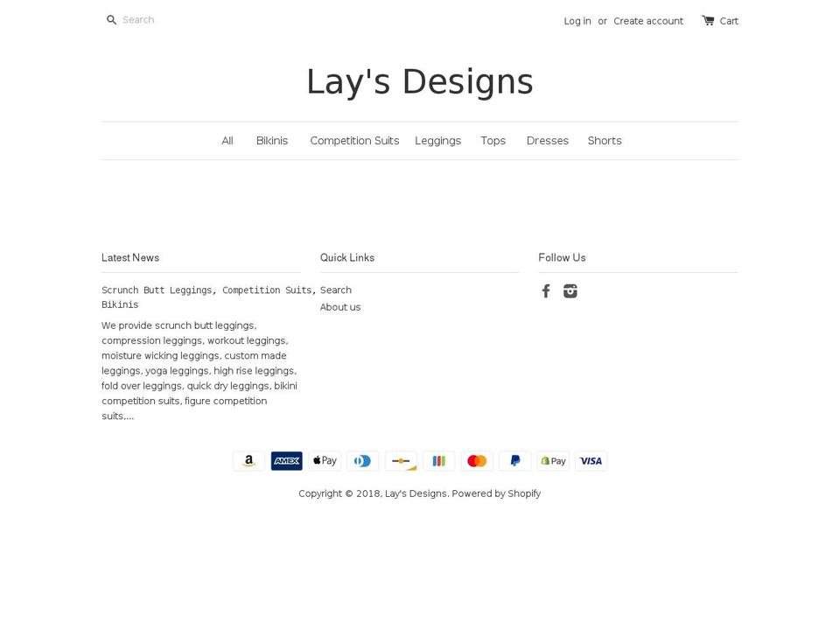
Task: Click Lay's Designs in the copyright line
Action: (x=416, y=493)
